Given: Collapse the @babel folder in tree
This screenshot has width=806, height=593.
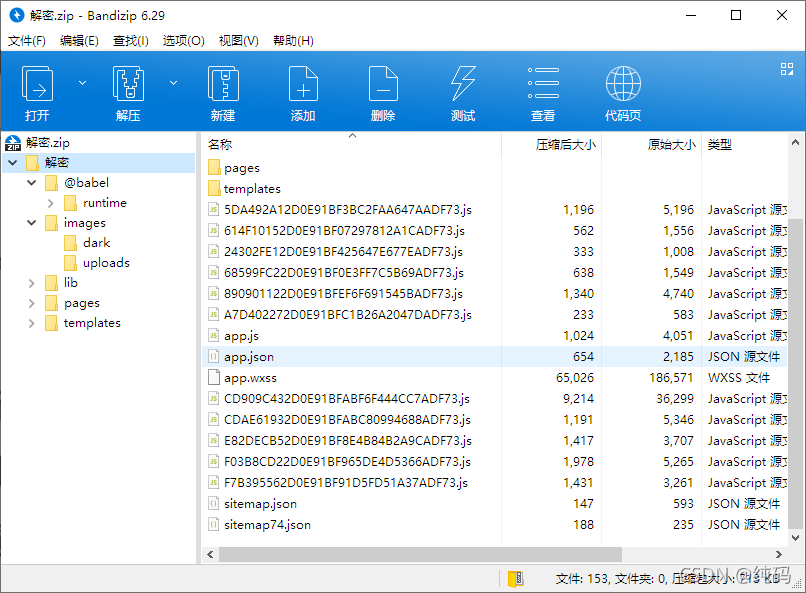Looking at the screenshot, I should pos(32,182).
